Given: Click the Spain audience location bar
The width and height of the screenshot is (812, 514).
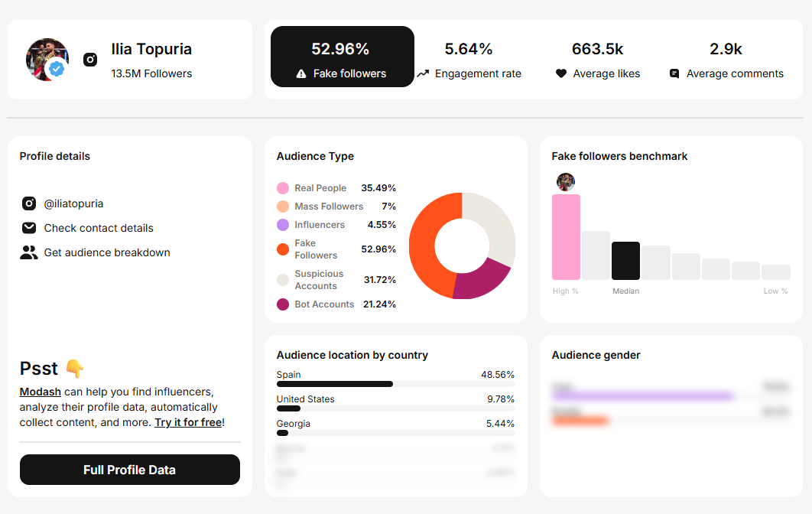Looking at the screenshot, I should click(395, 384).
